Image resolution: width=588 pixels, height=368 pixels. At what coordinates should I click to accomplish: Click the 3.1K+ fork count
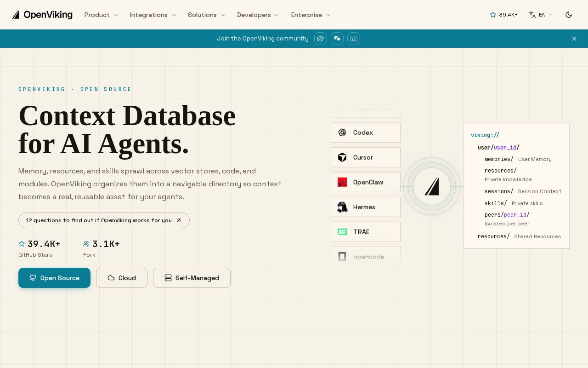point(106,244)
